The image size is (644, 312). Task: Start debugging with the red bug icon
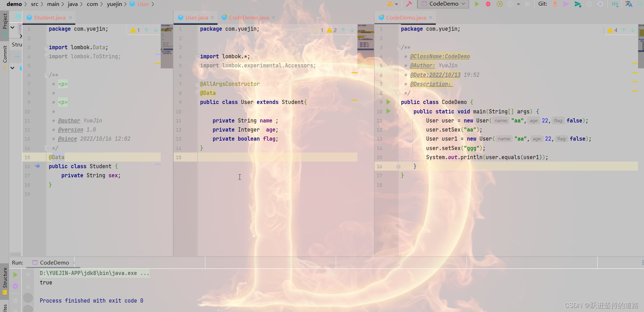(x=488, y=4)
